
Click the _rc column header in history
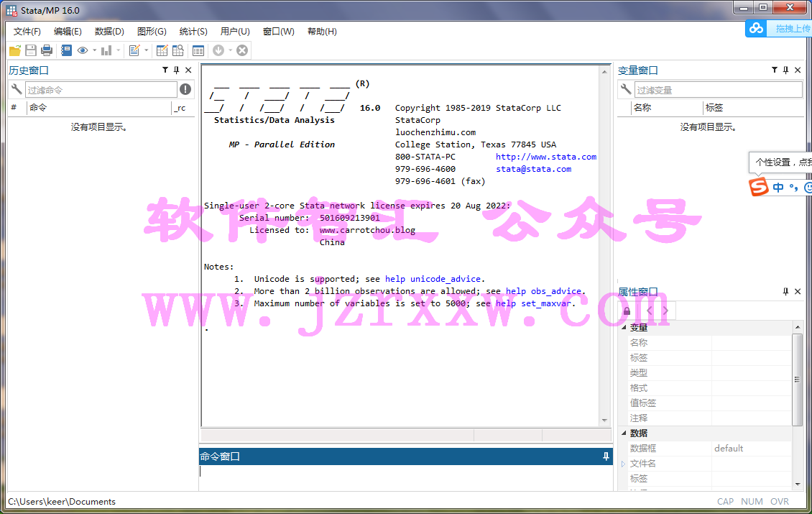183,108
